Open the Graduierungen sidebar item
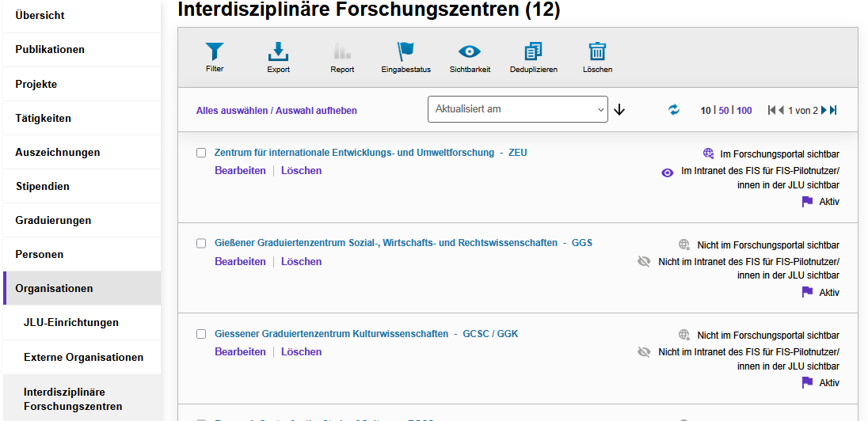The width and height of the screenshot is (868, 421). 82,220
